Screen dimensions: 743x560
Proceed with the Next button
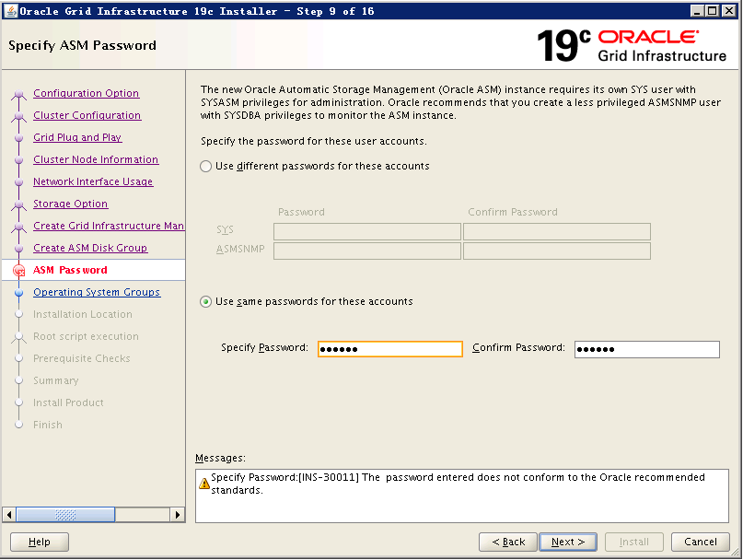(568, 542)
